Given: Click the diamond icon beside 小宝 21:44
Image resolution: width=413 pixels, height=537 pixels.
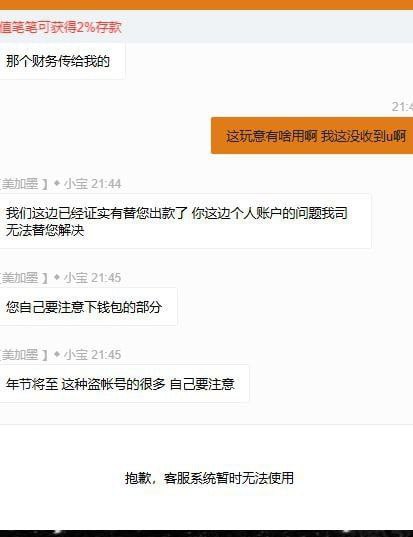Looking at the screenshot, I should pyautogui.click(x=57, y=184).
